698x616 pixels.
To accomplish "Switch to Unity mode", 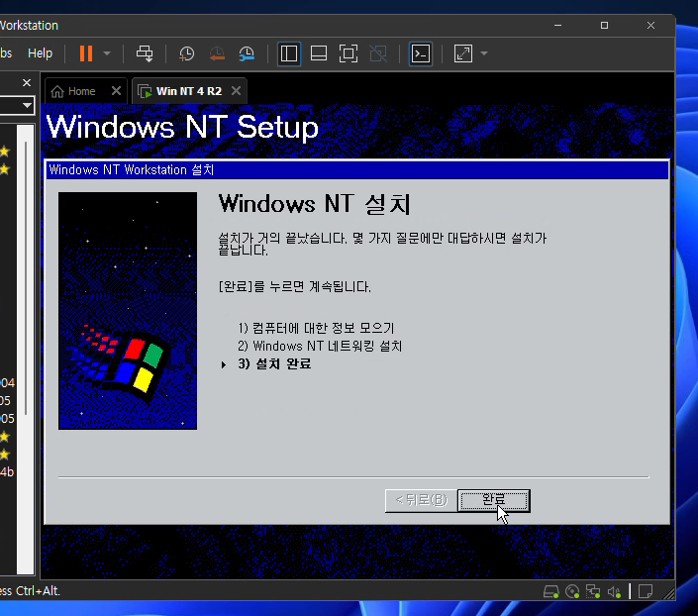I will [x=378, y=53].
